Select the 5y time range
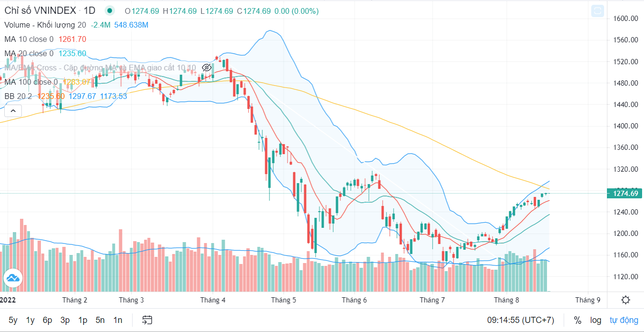The image size is (644, 332). tap(13, 320)
